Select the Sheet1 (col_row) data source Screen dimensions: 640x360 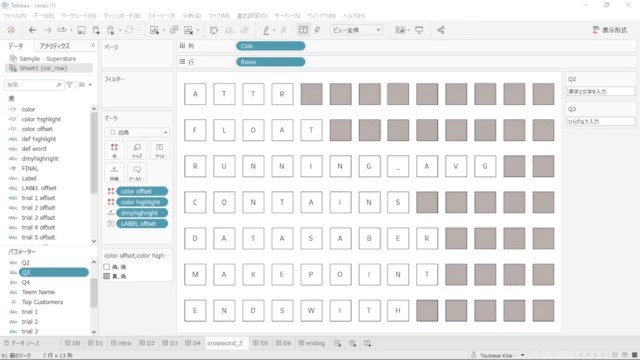pos(49,68)
